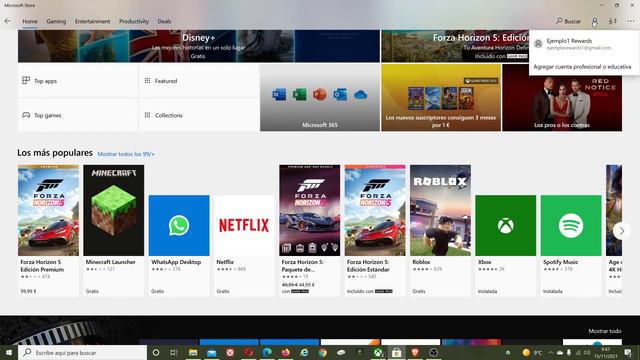The height and width of the screenshot is (360, 640).
Task: Open the Netflix app icon
Action: coord(244,225)
